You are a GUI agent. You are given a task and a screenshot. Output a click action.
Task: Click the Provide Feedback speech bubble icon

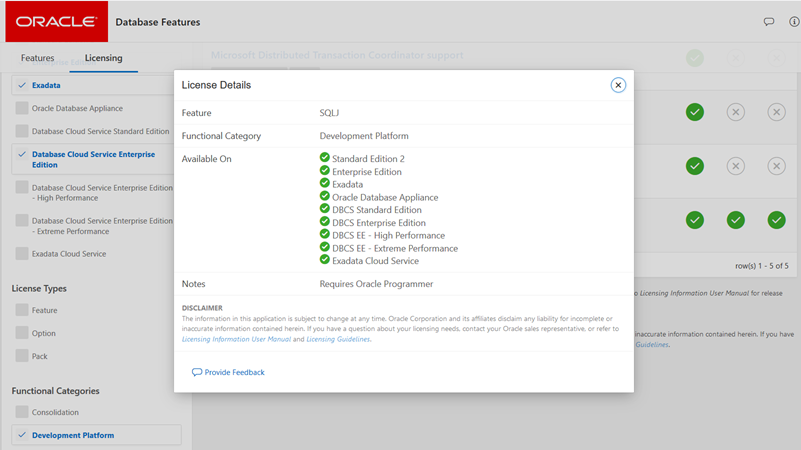pyautogui.click(x=197, y=372)
